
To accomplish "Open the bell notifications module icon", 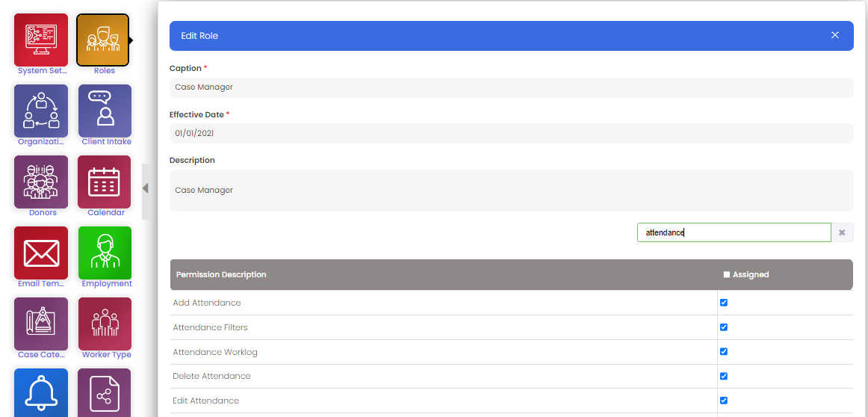I will pyautogui.click(x=41, y=392).
